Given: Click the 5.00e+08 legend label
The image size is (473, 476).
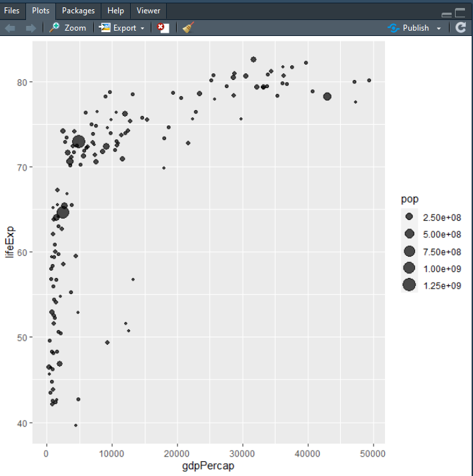Looking at the screenshot, I should tap(442, 235).
